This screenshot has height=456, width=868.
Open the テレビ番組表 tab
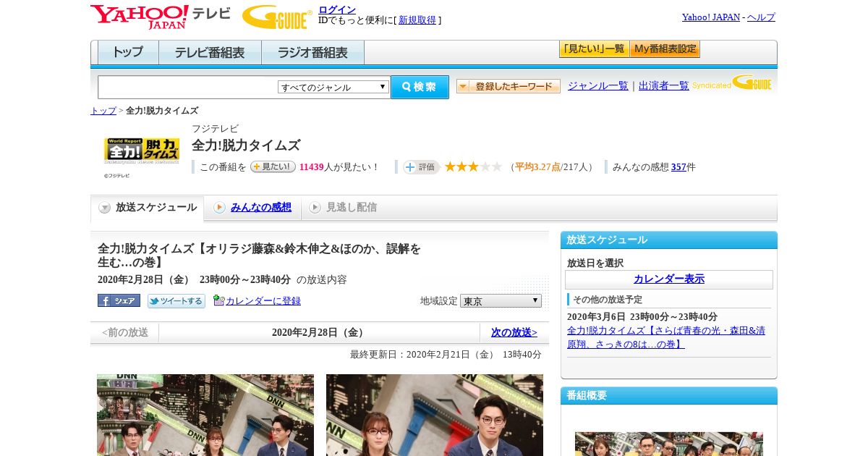pos(210,53)
